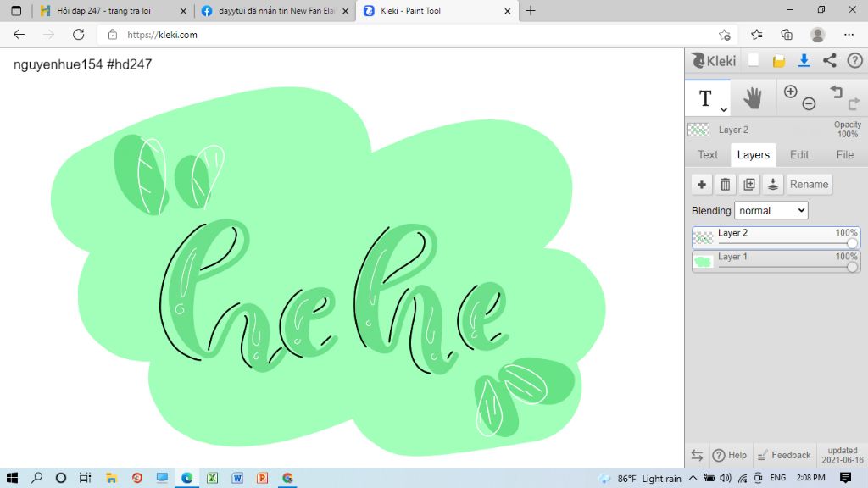Expand the tool selection arrow under Text tool
868x488 pixels.
(724, 109)
